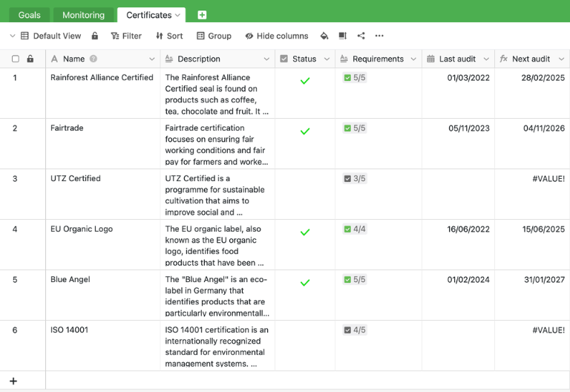Open the Filter options
Image resolution: width=570 pixels, height=392 pixels.
pyautogui.click(x=126, y=36)
